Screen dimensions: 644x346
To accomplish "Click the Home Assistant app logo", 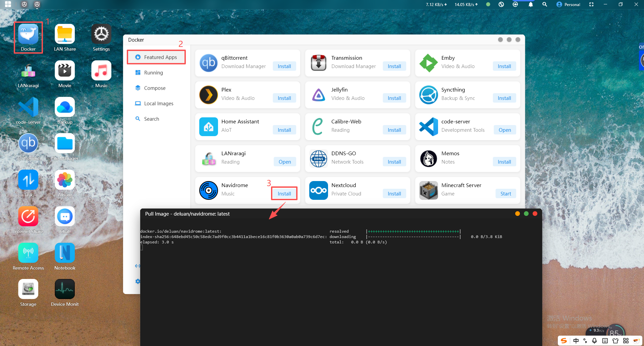I will 209,127.
